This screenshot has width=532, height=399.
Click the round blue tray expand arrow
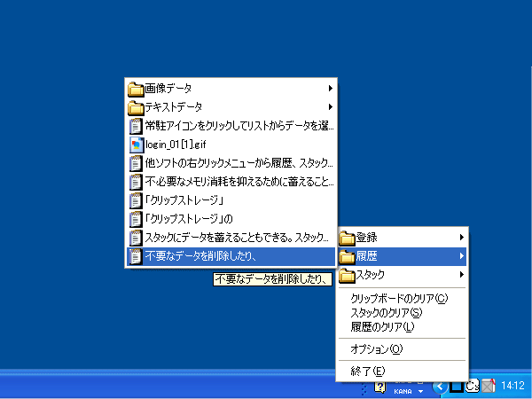tap(439, 386)
